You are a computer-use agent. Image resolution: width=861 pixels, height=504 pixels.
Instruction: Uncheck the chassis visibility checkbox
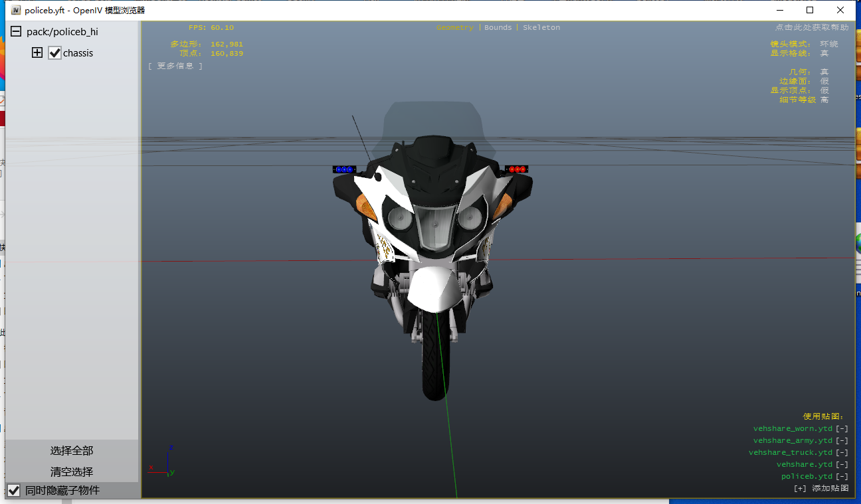click(55, 53)
